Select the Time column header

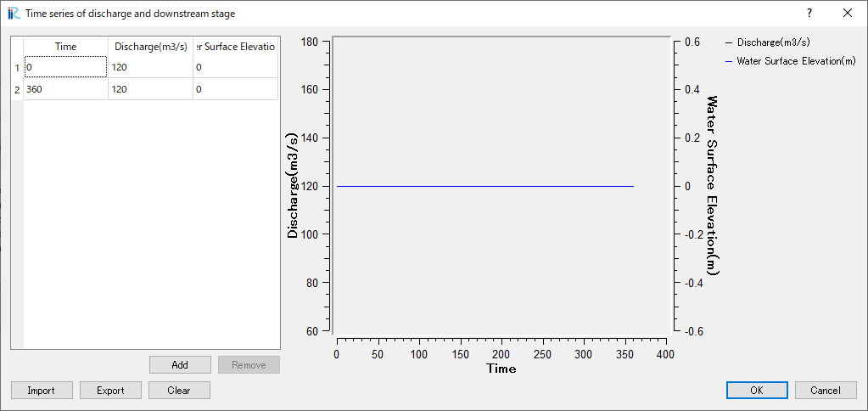(66, 47)
